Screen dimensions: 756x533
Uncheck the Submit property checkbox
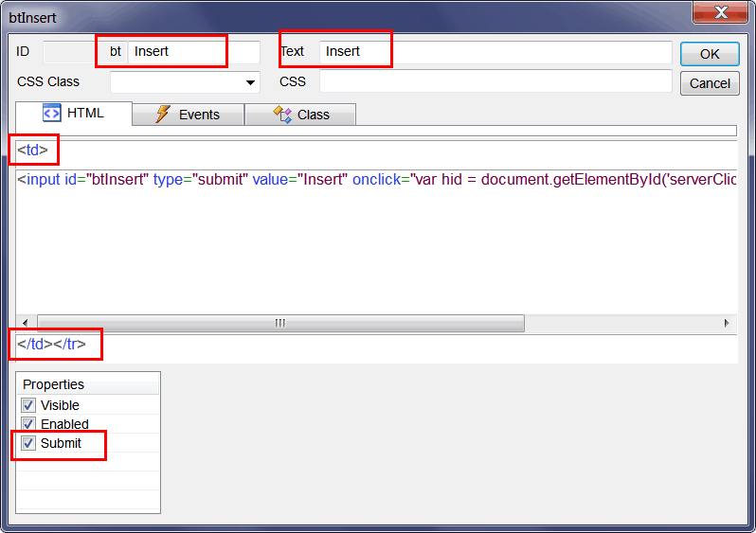click(x=28, y=443)
